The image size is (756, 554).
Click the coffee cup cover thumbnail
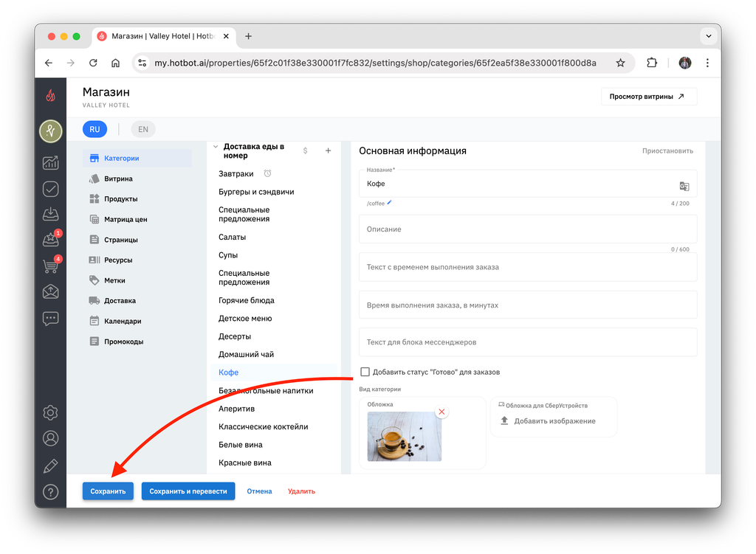pos(404,437)
